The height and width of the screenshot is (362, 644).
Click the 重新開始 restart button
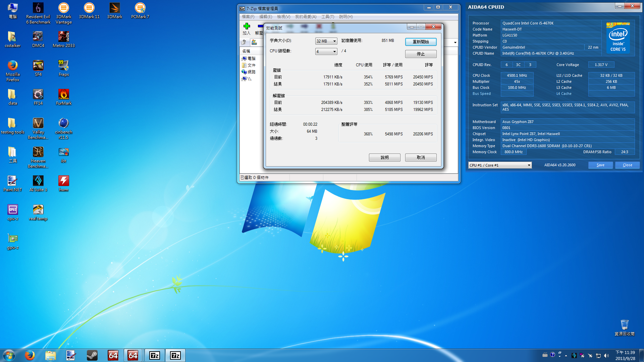[x=421, y=42]
